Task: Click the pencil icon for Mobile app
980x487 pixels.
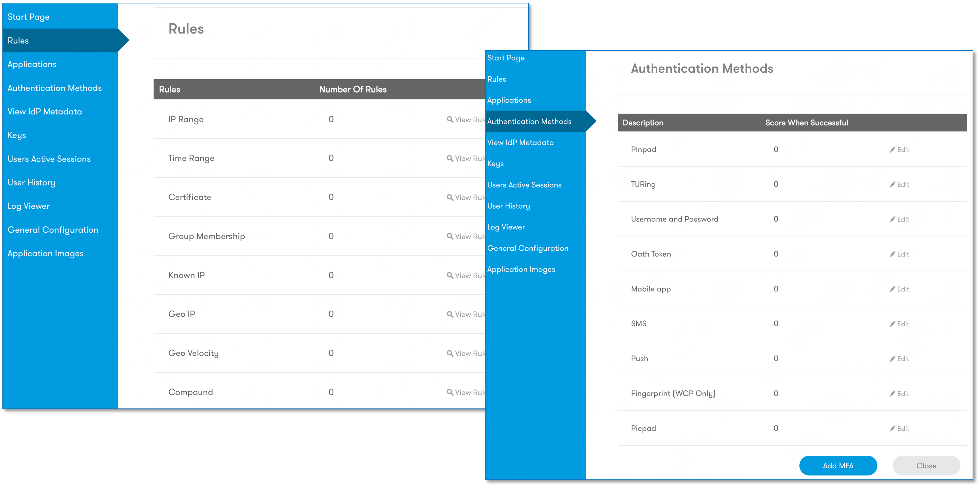Action: point(892,289)
